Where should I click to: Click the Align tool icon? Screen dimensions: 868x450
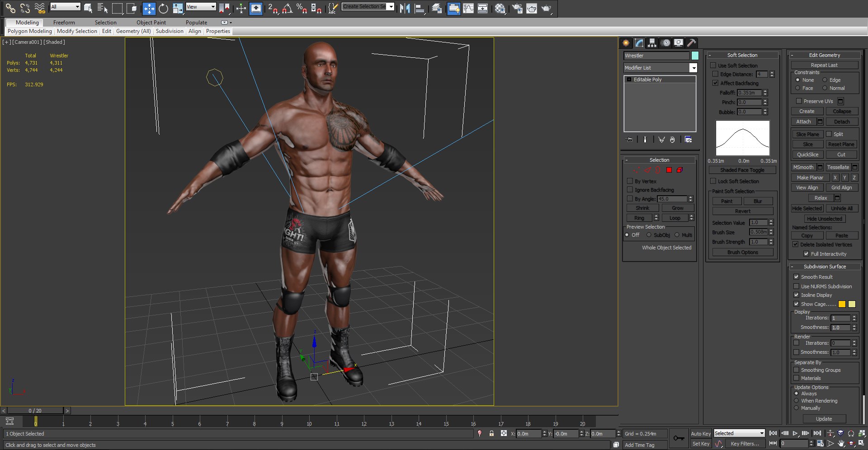click(420, 8)
